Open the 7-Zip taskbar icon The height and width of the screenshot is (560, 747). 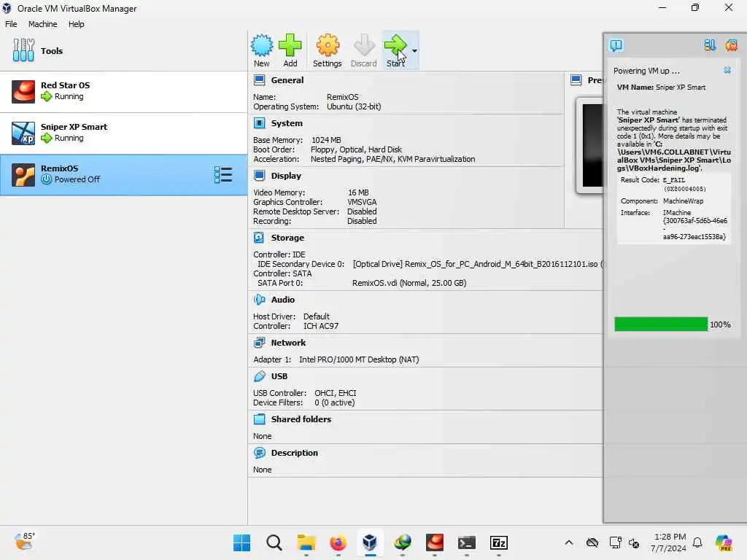tap(499, 542)
